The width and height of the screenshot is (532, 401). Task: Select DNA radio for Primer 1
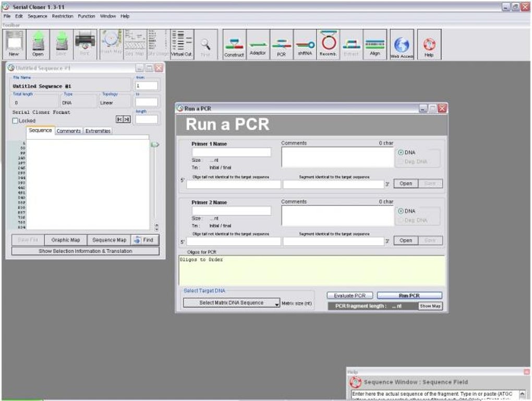click(x=401, y=153)
